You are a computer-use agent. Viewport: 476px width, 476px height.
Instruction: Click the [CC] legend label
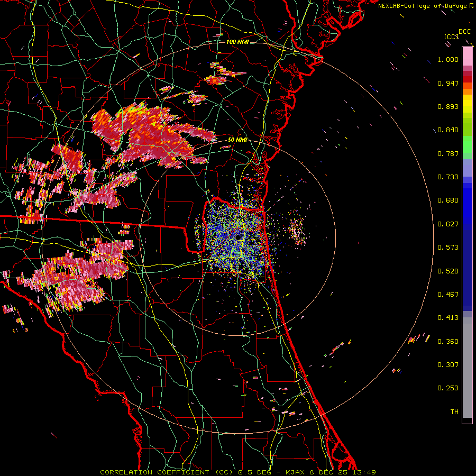[452, 36]
